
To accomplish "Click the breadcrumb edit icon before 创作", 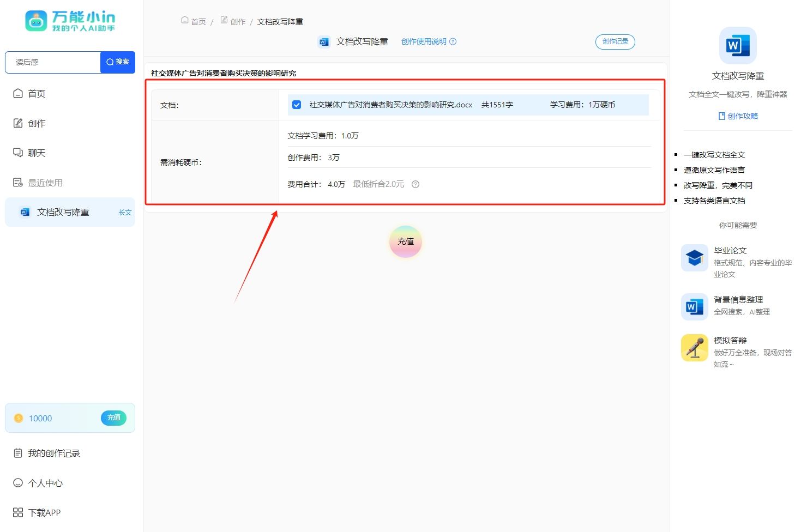I will (224, 20).
